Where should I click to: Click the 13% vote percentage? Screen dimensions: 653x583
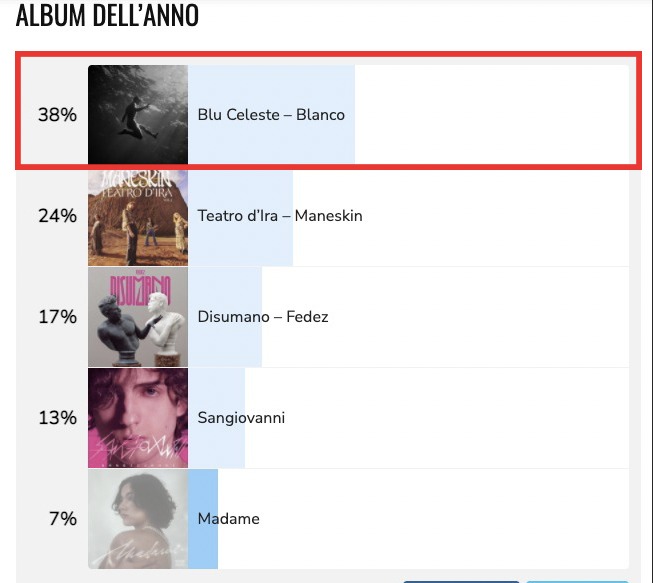tap(57, 418)
